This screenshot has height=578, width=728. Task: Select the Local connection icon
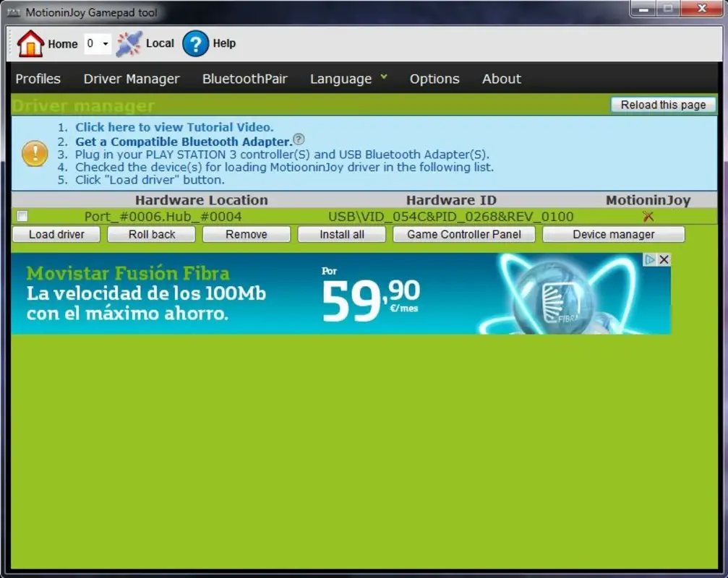(129, 43)
